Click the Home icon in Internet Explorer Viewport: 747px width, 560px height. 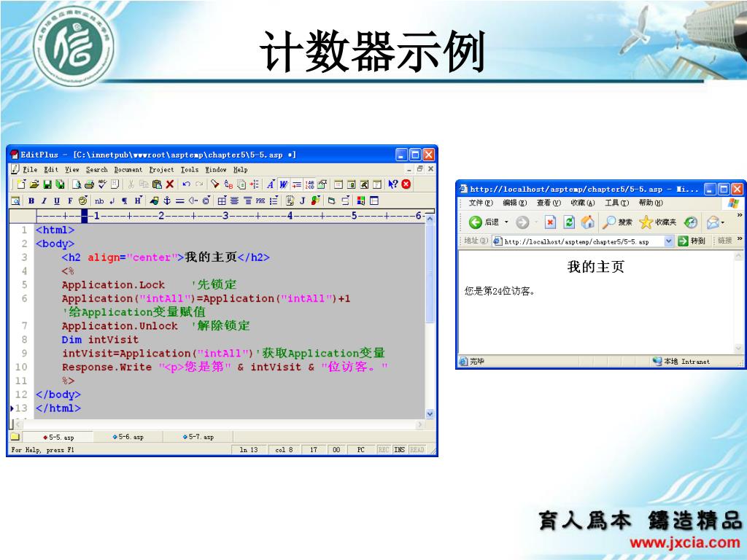(x=587, y=222)
